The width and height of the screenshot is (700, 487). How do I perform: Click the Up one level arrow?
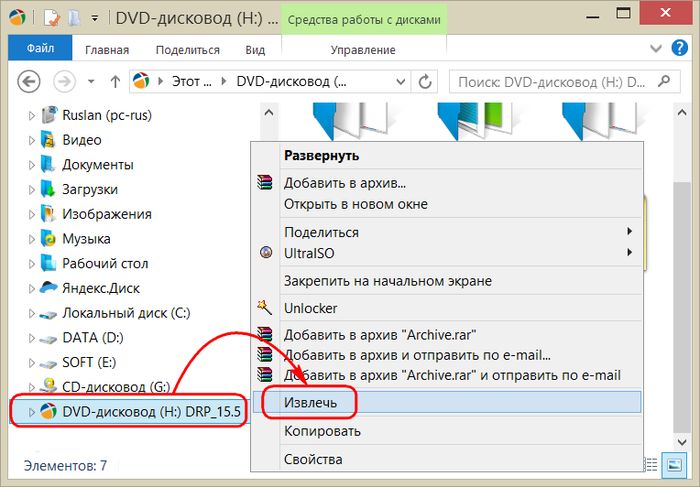point(115,82)
